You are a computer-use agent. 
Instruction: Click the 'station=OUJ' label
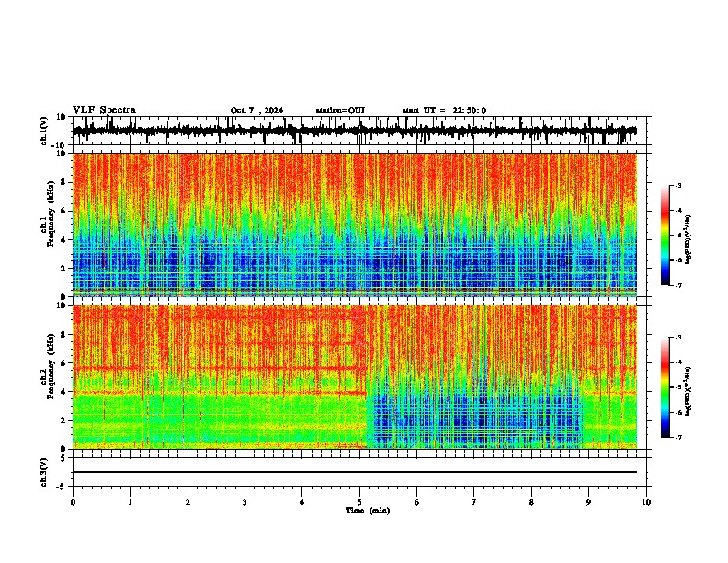[340, 110]
